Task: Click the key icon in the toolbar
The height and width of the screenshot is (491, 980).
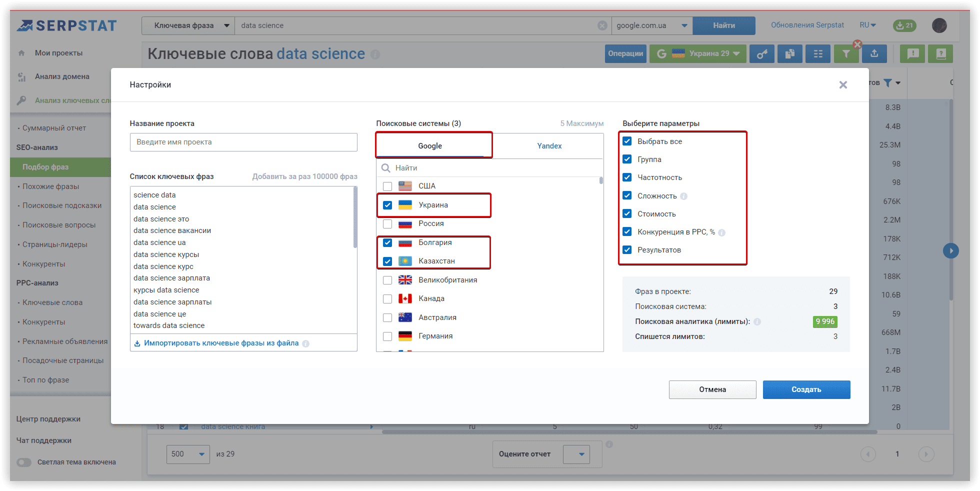Action: 762,54
